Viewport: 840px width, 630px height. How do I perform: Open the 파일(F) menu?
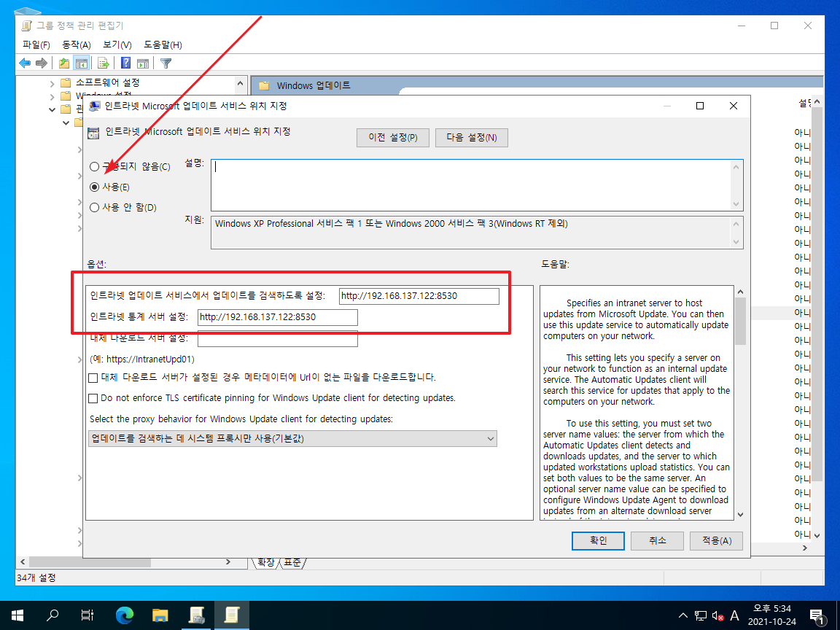[x=36, y=45]
